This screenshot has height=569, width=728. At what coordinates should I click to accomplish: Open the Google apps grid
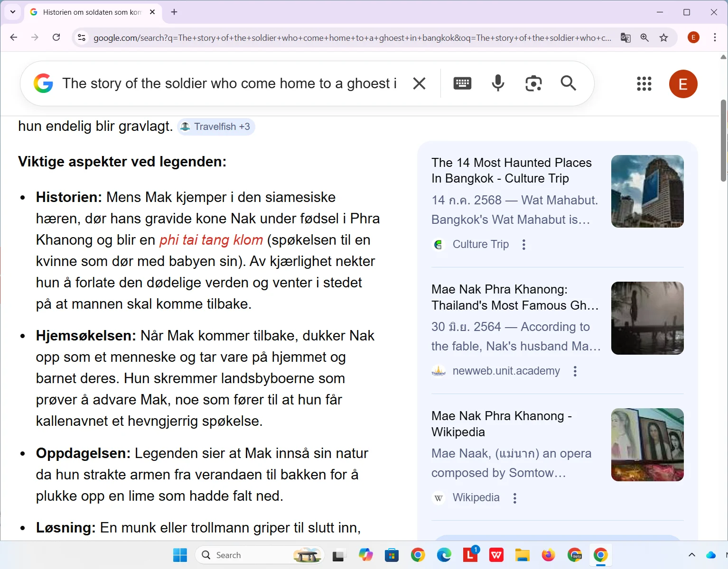coord(644,84)
